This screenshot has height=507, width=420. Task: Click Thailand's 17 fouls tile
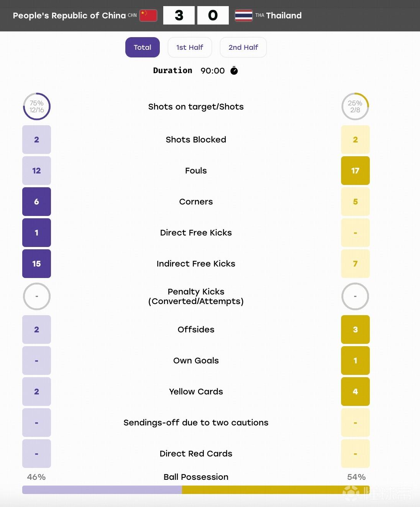[355, 170]
